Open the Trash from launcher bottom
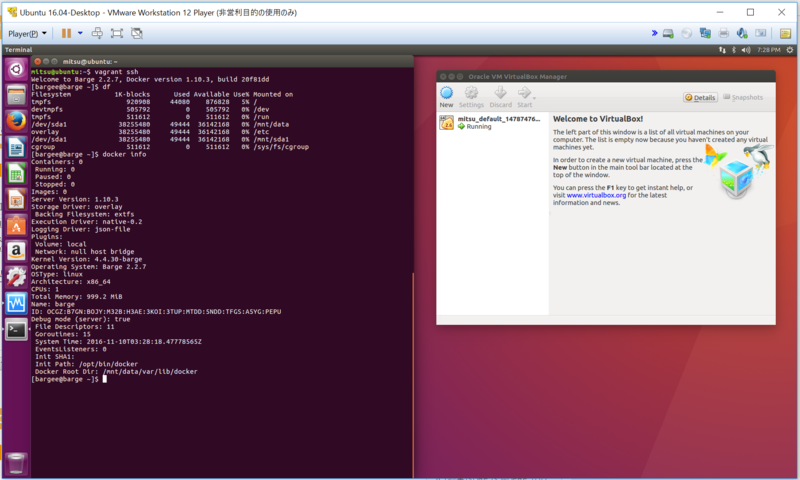800x480 pixels. 16,463
